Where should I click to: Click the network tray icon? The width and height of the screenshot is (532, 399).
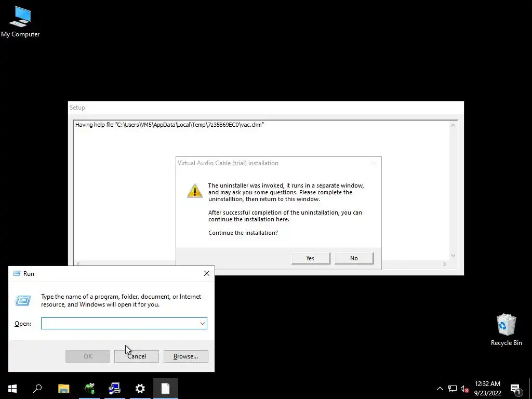pyautogui.click(x=453, y=389)
